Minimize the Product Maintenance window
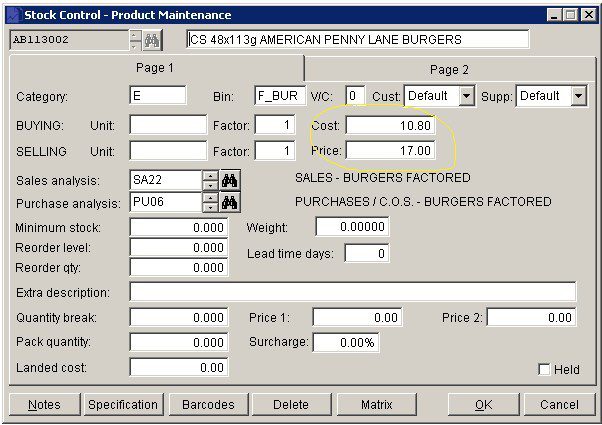 [x=554, y=15]
